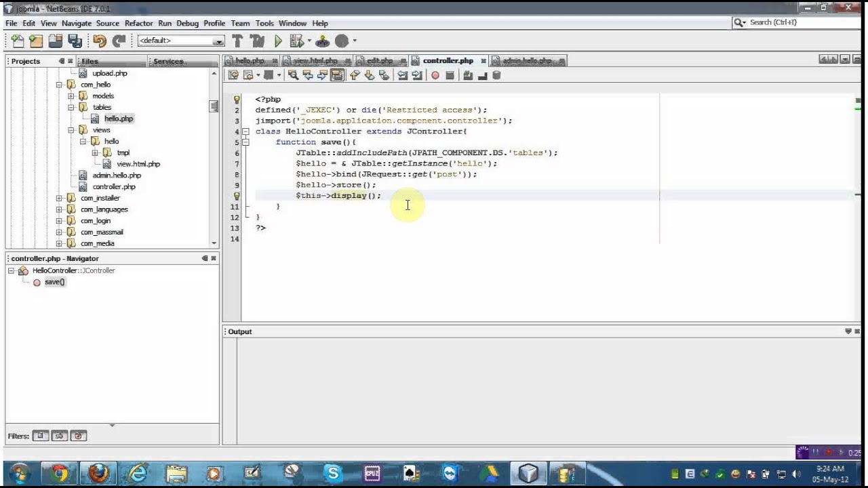Click the Windows Start button
Viewport: 868px width, 488px height.
click(x=20, y=473)
